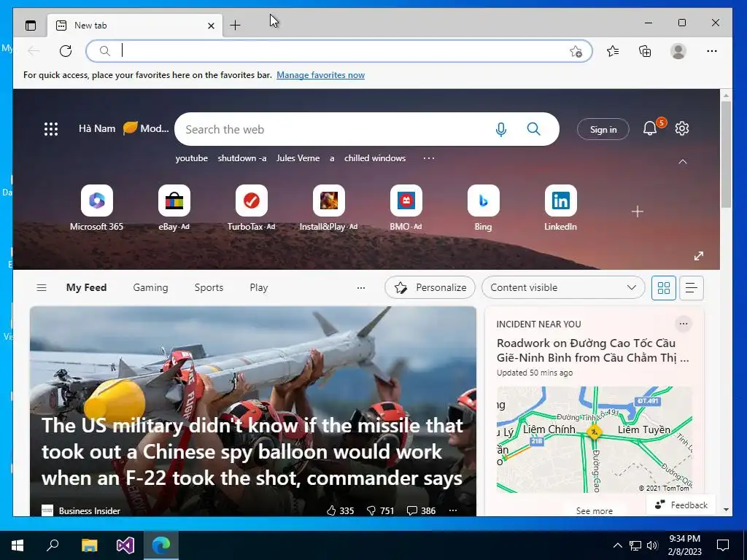This screenshot has height=560, width=747.
Task: Open the Favorites list icon
Action: 613,51
